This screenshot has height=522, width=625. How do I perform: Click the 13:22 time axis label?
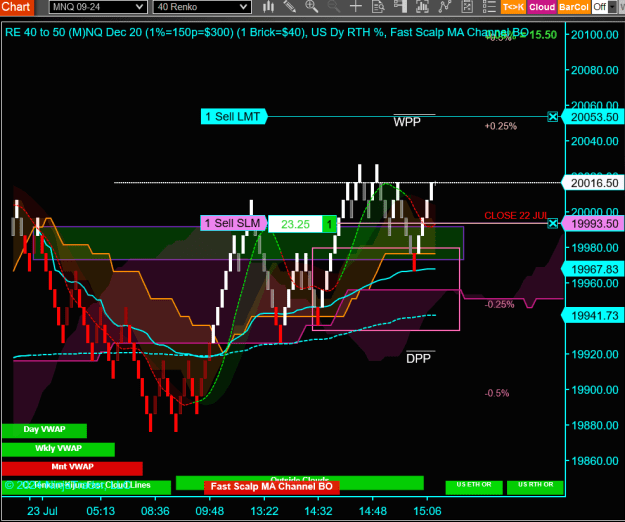tap(264, 511)
